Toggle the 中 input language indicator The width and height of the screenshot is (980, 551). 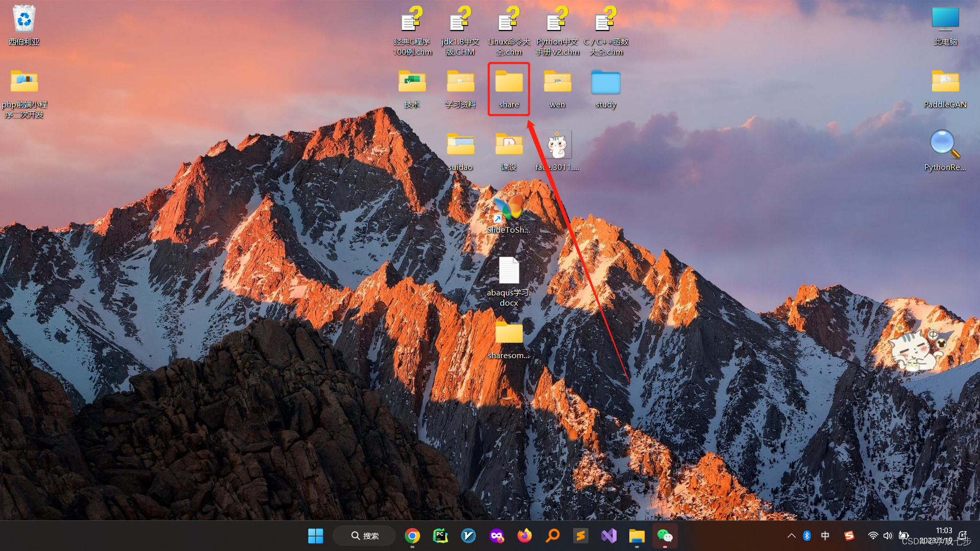(x=825, y=536)
